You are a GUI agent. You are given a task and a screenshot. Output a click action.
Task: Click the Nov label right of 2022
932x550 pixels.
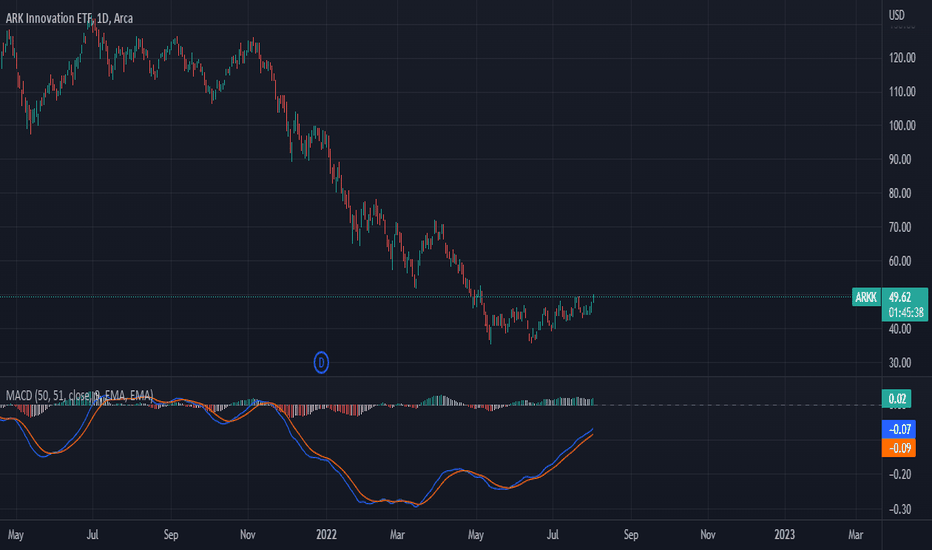(x=708, y=535)
